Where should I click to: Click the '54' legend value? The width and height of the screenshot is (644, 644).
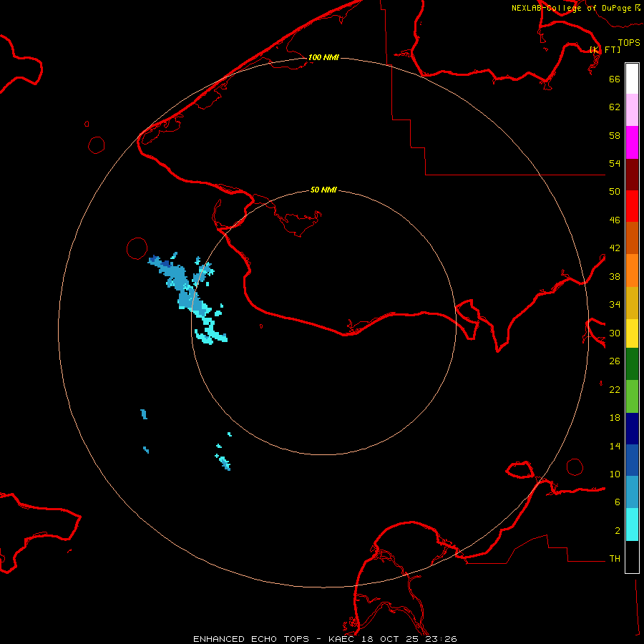click(615, 163)
